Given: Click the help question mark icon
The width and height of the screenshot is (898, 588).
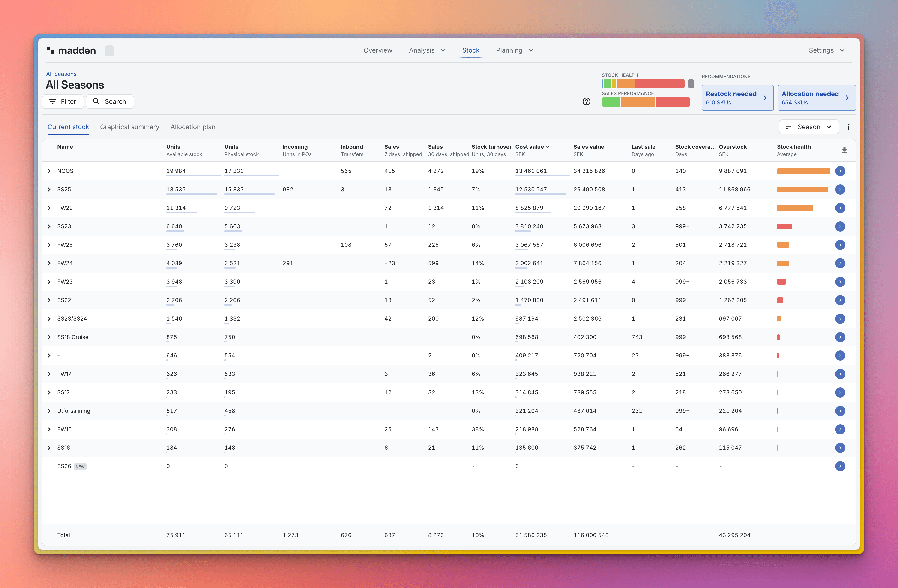Looking at the screenshot, I should (586, 101).
